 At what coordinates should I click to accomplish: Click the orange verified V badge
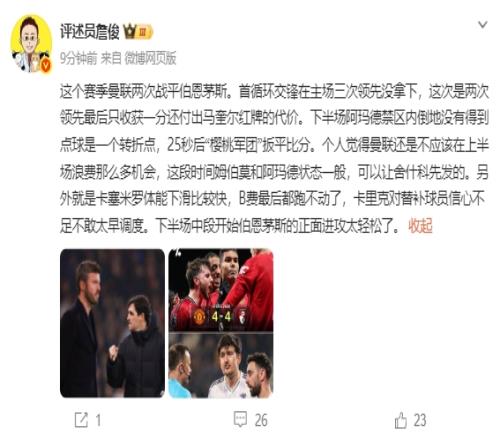46,65
